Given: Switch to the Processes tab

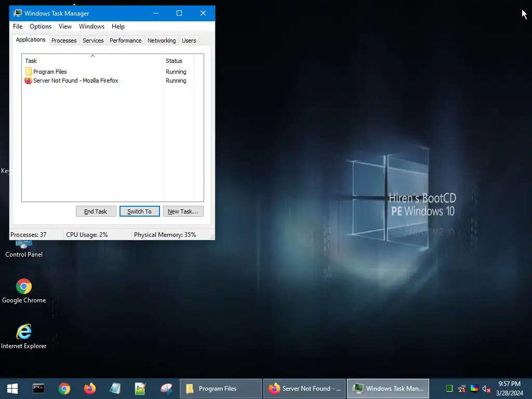Looking at the screenshot, I should tap(64, 41).
